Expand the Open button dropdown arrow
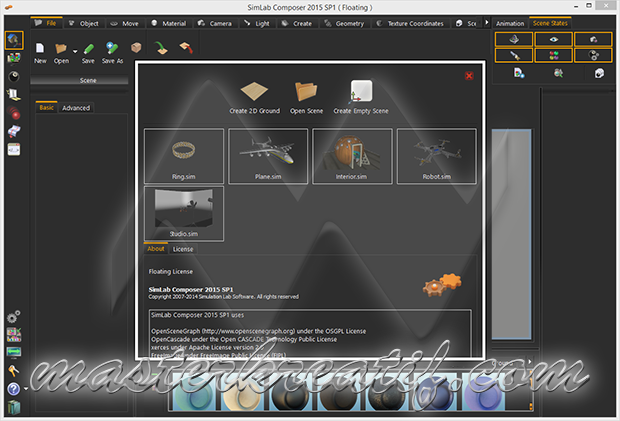 (x=74, y=49)
